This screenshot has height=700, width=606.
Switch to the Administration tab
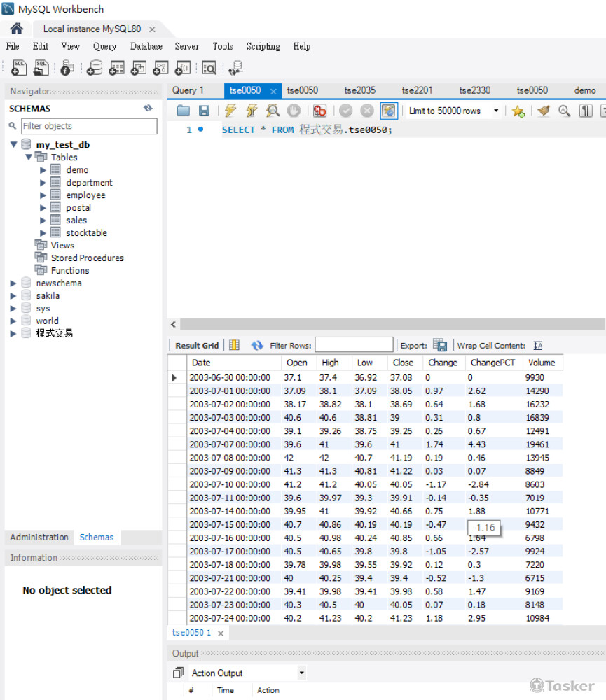39,538
